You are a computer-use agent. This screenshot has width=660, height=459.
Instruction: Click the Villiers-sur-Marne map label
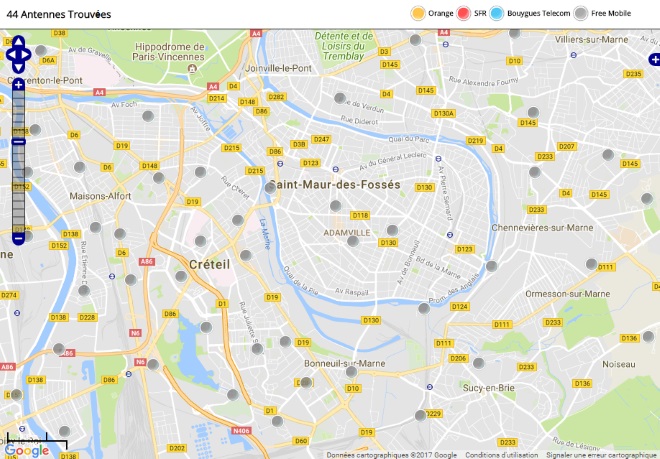click(591, 40)
